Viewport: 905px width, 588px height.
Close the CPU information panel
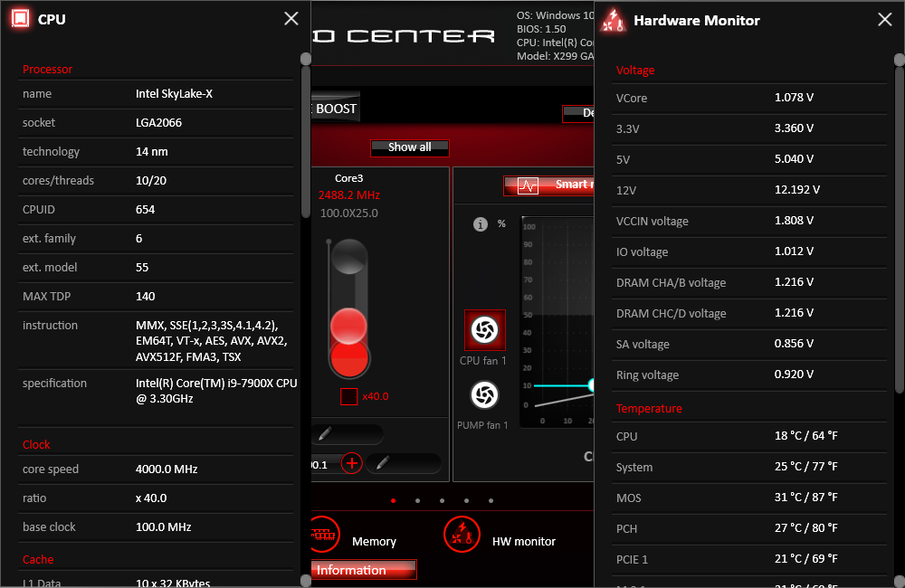tap(291, 18)
